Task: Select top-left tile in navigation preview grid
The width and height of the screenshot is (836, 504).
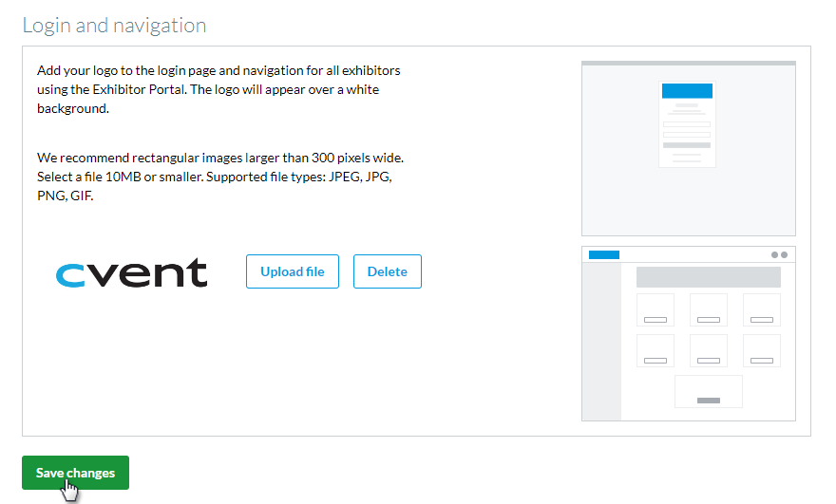Action: (655, 309)
